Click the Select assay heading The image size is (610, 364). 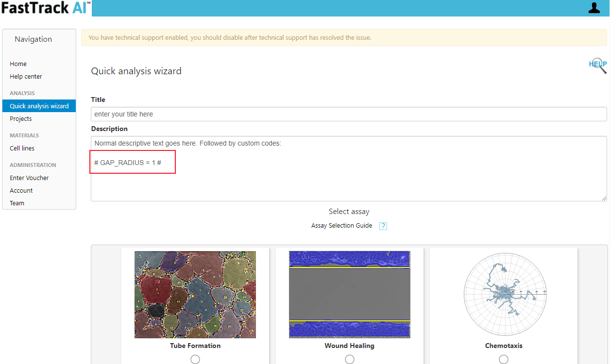tap(349, 212)
